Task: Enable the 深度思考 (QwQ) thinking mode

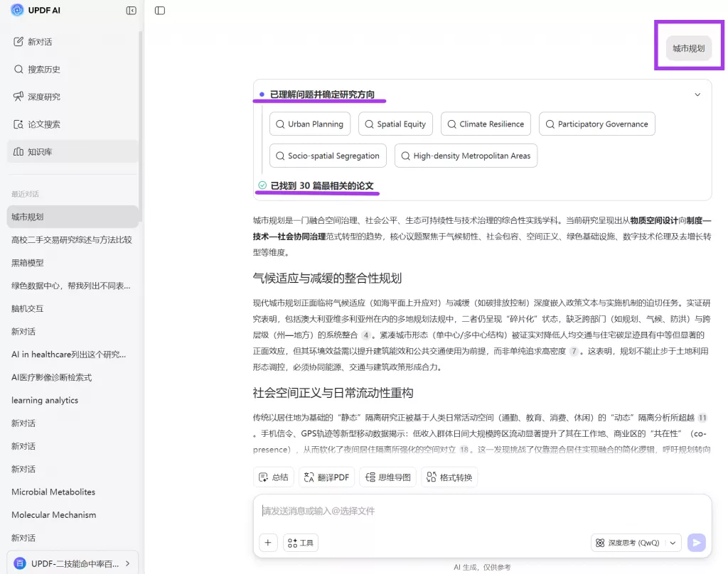Action: pyautogui.click(x=631, y=542)
